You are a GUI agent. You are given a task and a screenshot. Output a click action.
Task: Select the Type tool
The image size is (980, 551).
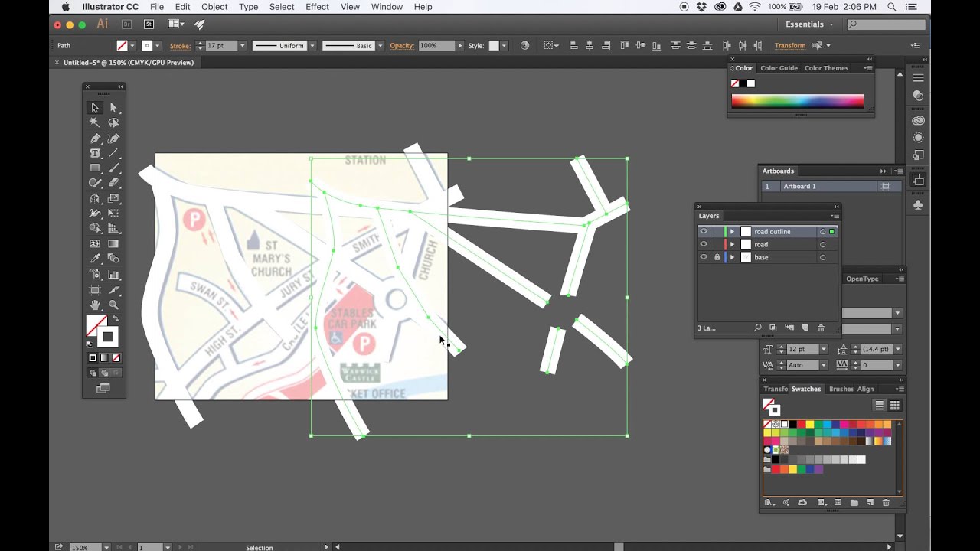[95, 153]
